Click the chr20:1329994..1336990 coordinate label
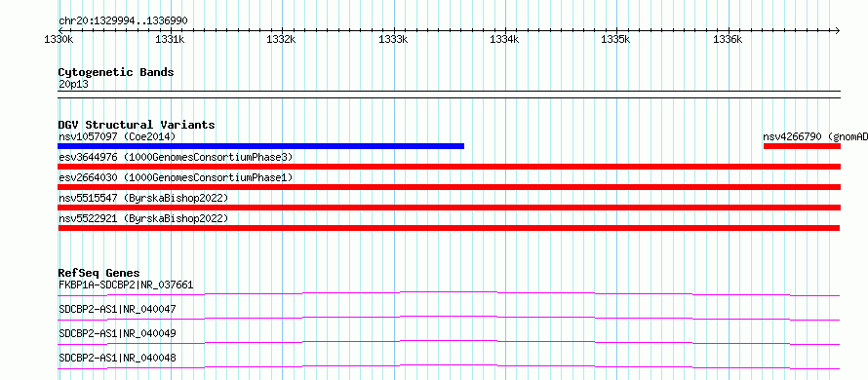 [123, 20]
